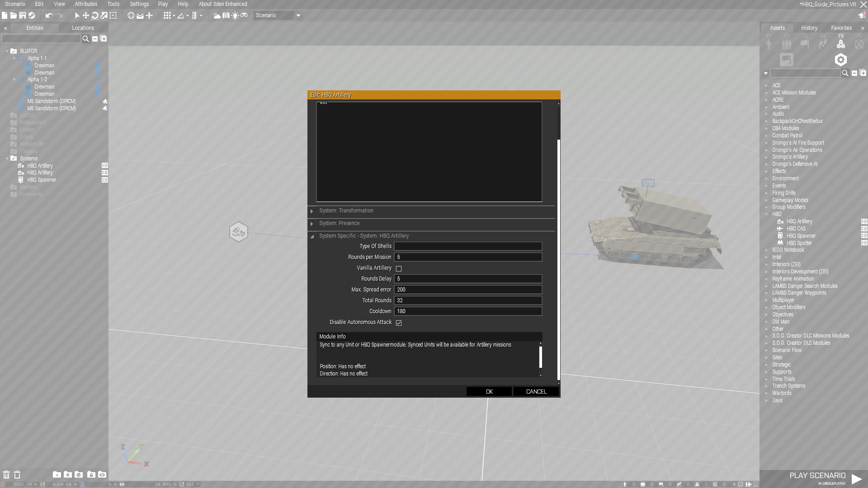Toggle the map view globe icon

[x=131, y=15]
